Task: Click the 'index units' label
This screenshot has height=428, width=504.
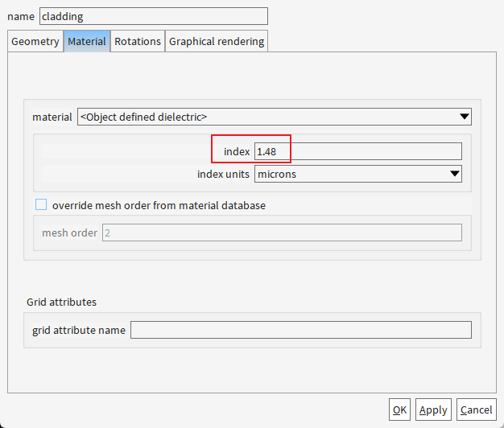Action: pos(223,174)
